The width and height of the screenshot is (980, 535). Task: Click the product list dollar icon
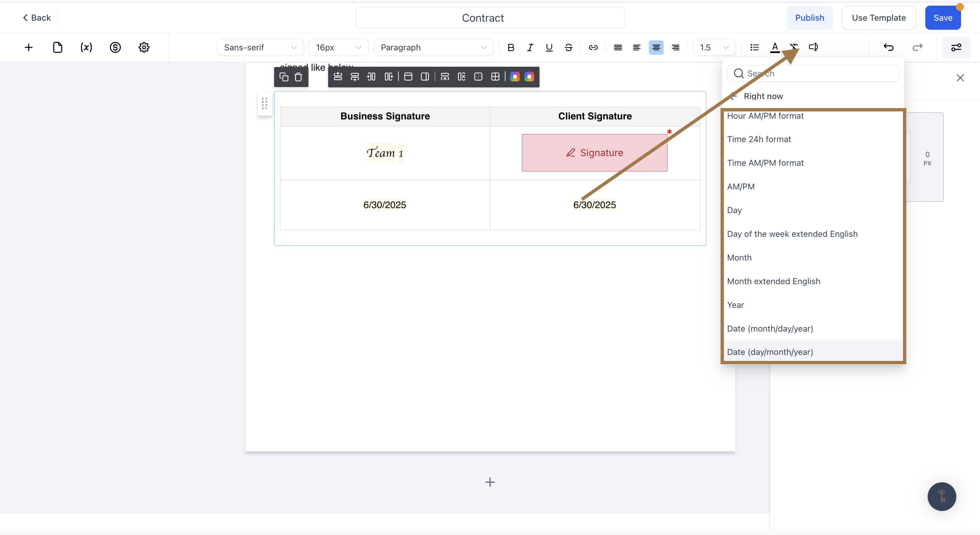pyautogui.click(x=115, y=47)
